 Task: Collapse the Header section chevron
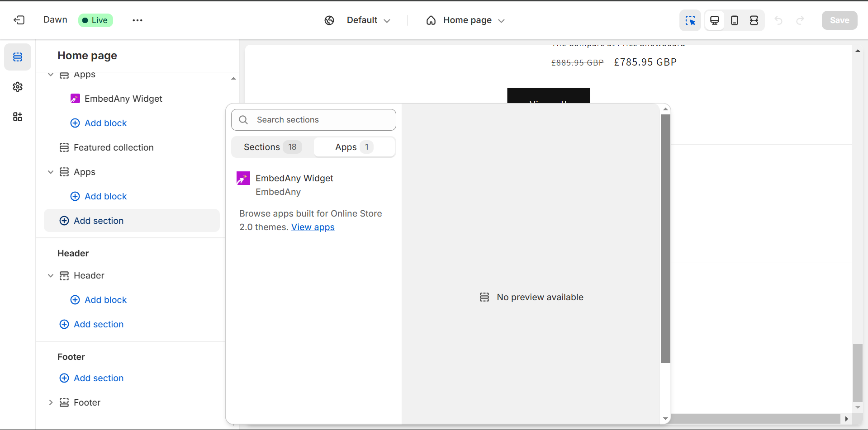(x=51, y=275)
